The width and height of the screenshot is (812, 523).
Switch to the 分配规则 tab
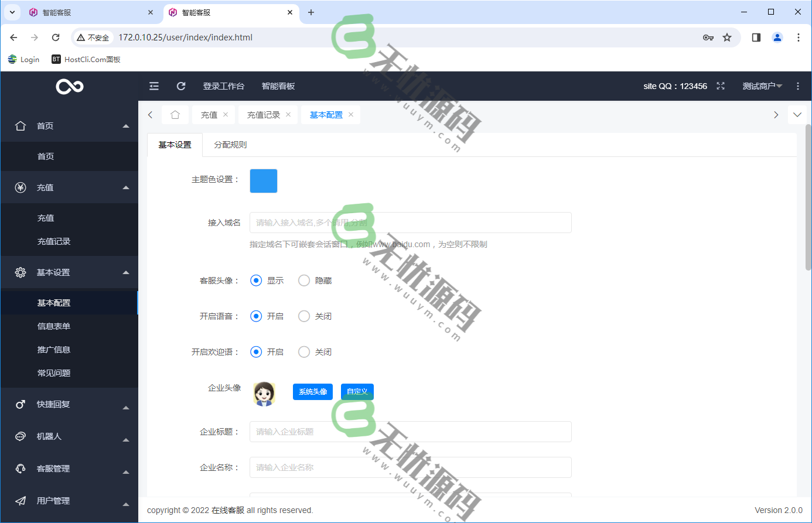230,144
